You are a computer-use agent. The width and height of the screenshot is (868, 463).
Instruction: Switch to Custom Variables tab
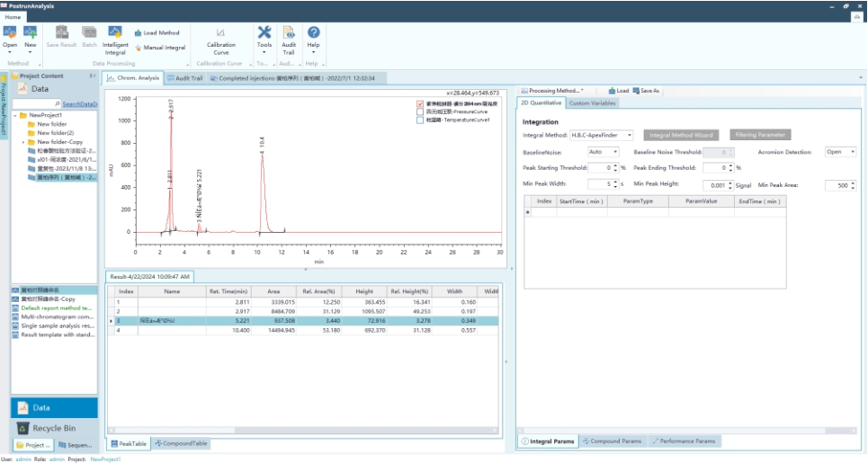tap(592, 103)
